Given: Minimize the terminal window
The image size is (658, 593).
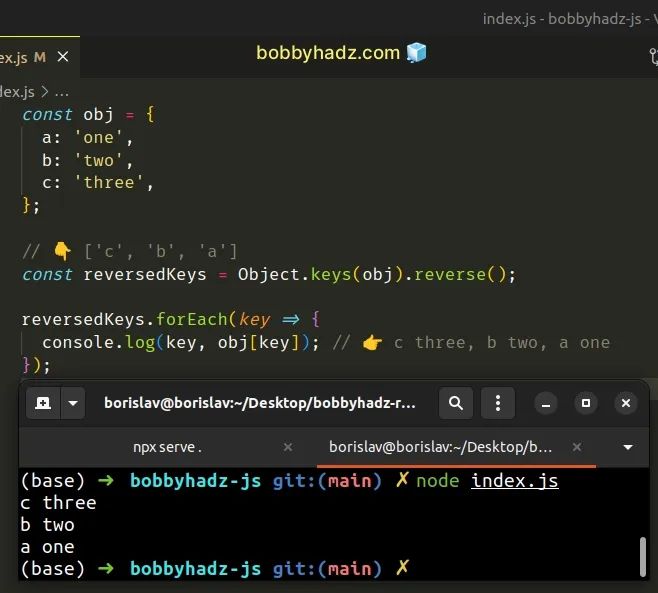Looking at the screenshot, I should (x=546, y=403).
